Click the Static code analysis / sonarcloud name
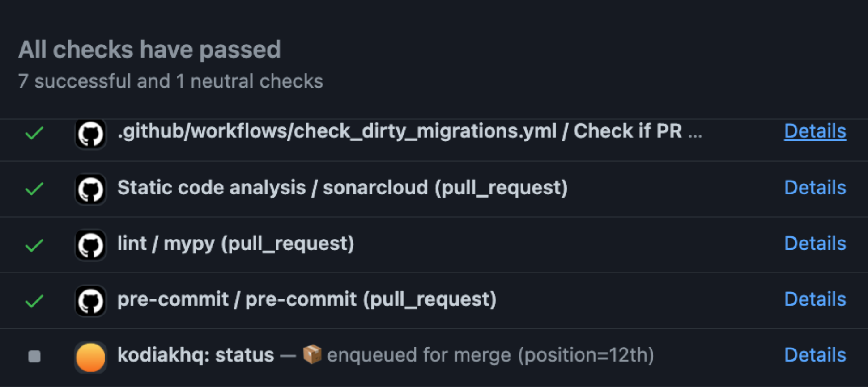This screenshot has height=387, width=868. [x=342, y=188]
